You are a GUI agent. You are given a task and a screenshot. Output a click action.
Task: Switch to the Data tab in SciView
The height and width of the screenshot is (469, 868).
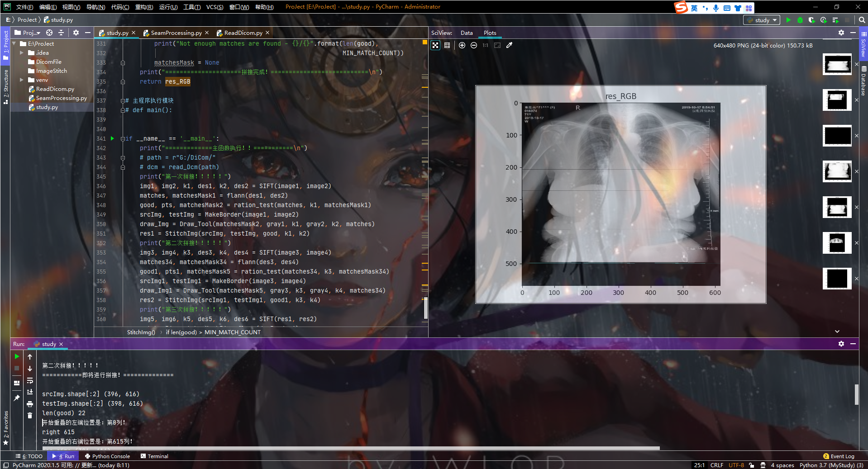tap(467, 33)
